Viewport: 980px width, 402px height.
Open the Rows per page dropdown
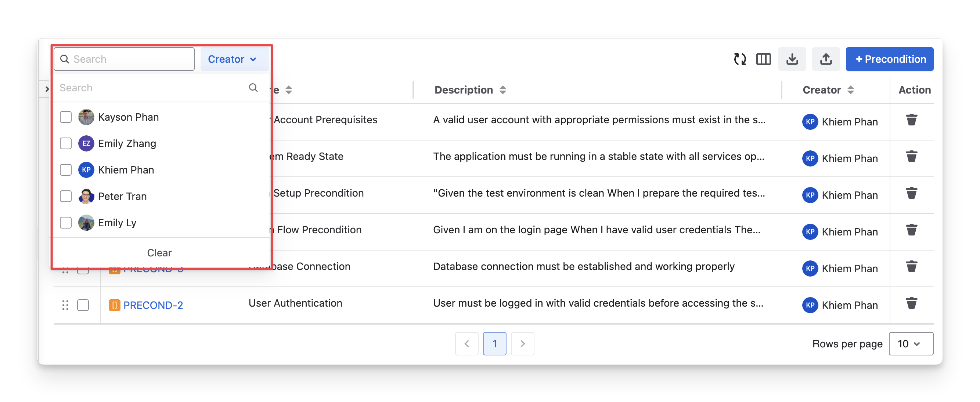(x=910, y=343)
